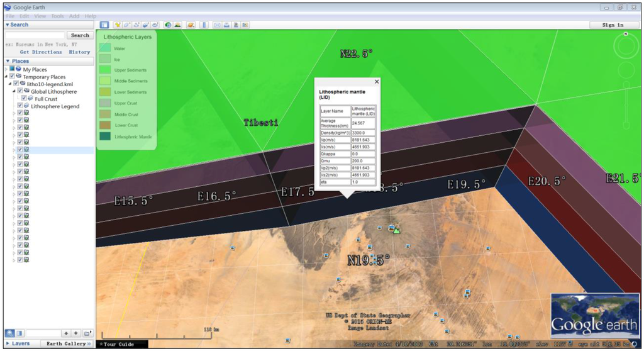Open the View menu
This screenshot has width=644, height=351.
[x=40, y=16]
